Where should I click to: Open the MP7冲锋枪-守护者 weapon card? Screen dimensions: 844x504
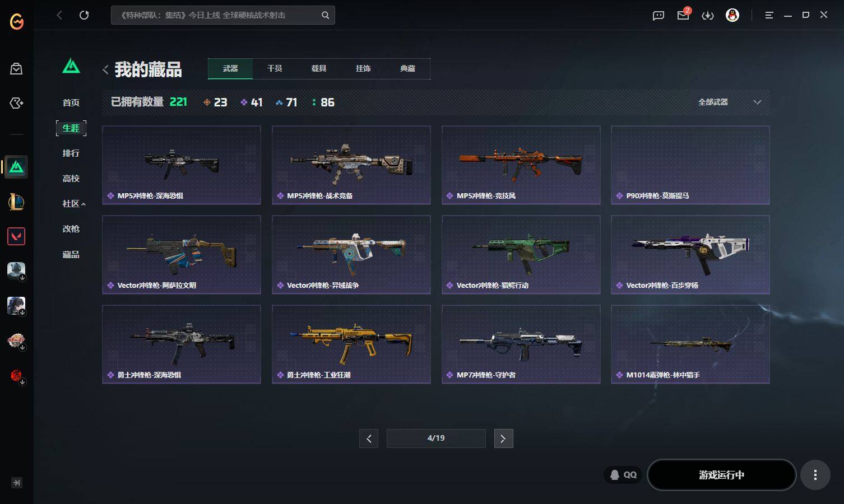[521, 344]
